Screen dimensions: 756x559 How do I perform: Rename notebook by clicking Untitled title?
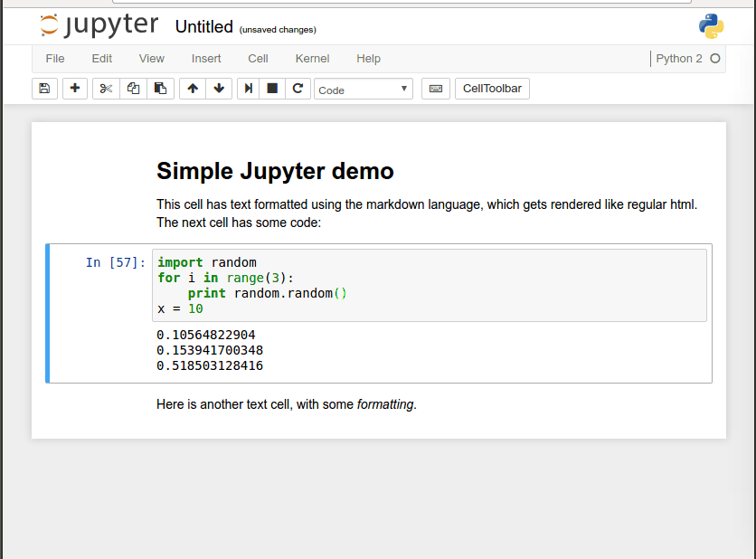(x=204, y=27)
